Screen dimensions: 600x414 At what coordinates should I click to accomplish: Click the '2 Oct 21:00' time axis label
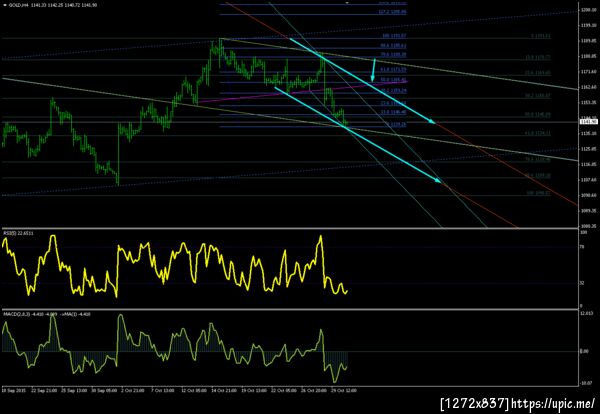pos(132,391)
